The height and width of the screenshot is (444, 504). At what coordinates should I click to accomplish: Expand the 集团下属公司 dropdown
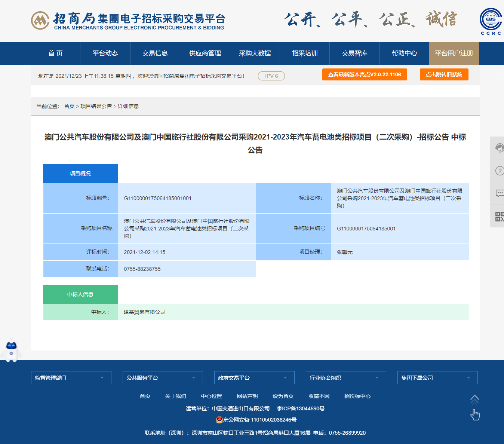437,378
